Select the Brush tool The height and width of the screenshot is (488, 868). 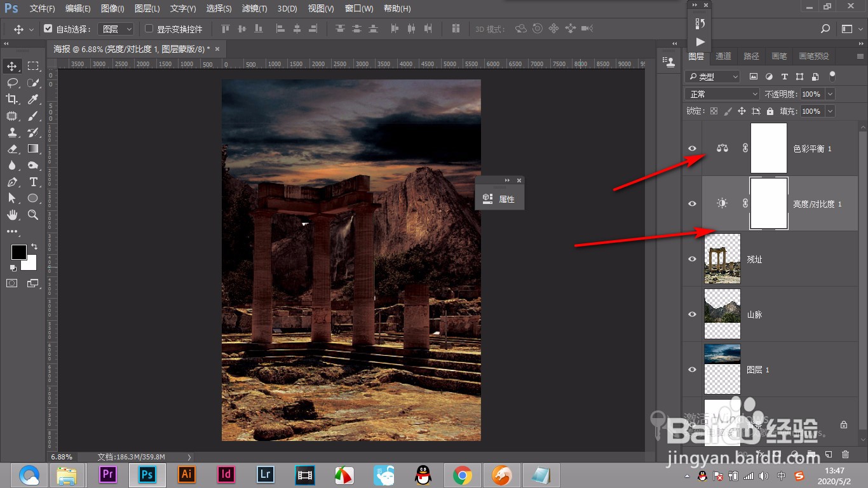33,116
